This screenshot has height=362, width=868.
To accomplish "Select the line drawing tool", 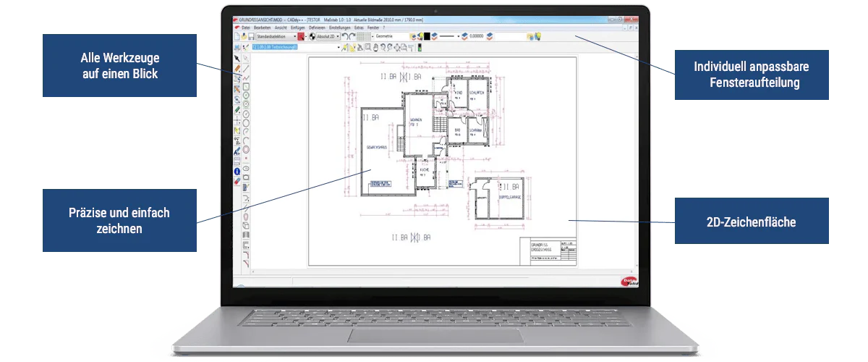I will click(246, 68).
